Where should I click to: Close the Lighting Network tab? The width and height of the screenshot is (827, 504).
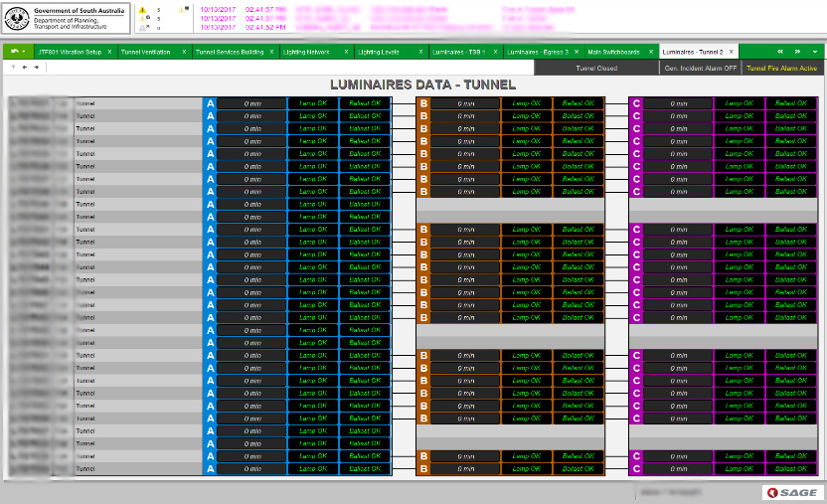(347, 52)
